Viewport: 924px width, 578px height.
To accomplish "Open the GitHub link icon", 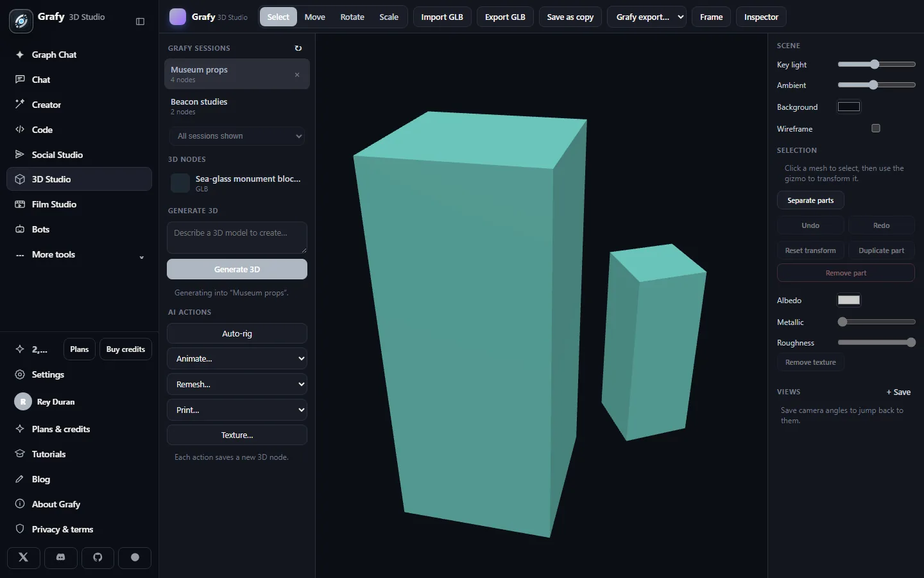I will [x=98, y=557].
